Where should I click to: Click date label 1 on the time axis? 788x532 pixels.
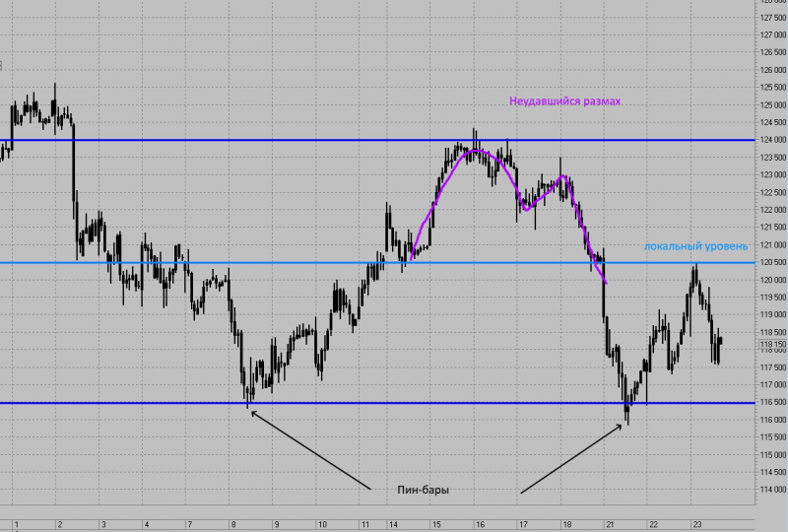click(x=17, y=524)
